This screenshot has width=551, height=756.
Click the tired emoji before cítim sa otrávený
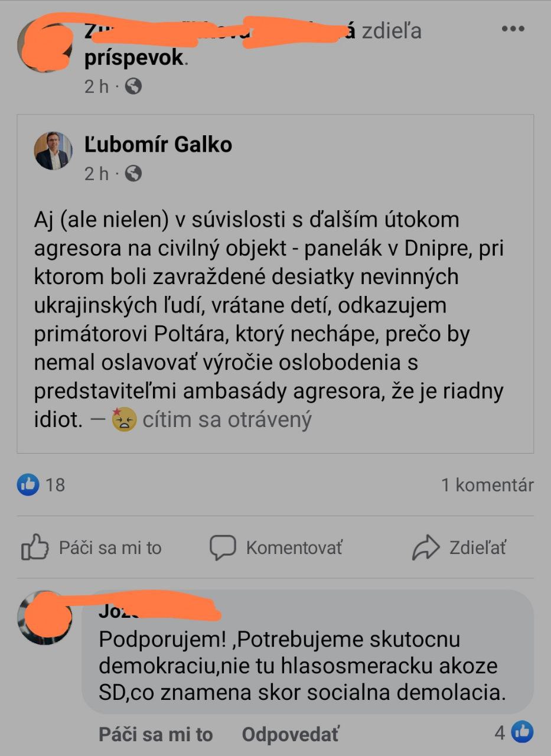(124, 419)
